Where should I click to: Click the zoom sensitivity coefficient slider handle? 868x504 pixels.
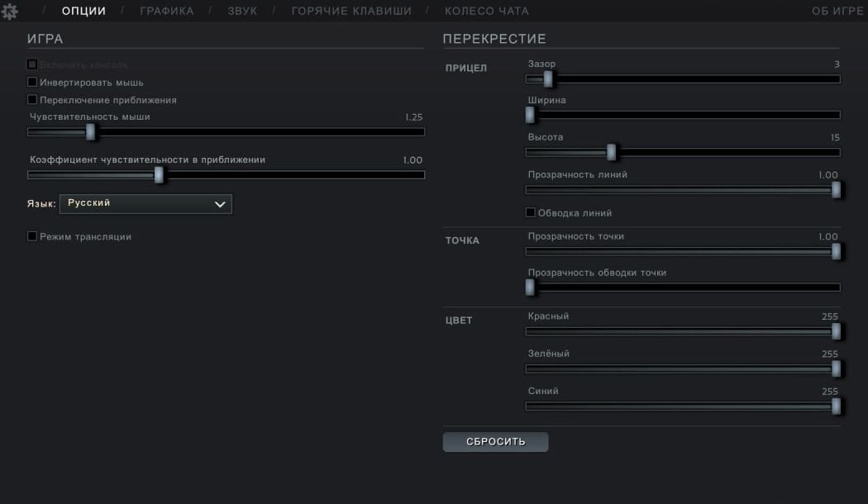159,175
